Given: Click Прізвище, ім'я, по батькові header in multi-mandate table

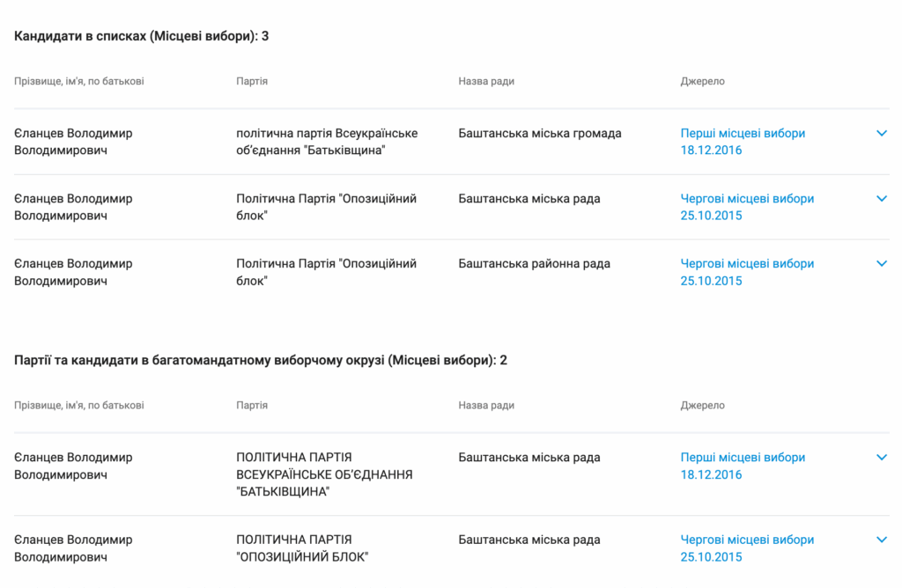Looking at the screenshot, I should click(79, 406).
